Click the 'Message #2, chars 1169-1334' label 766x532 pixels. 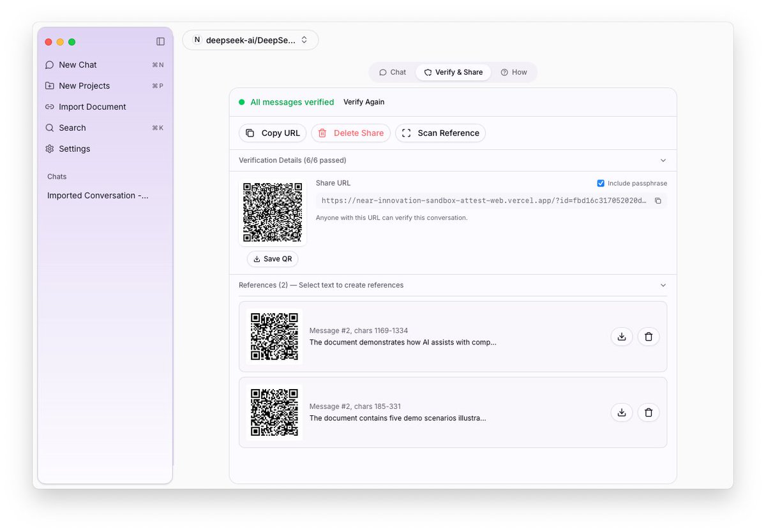[x=359, y=330]
